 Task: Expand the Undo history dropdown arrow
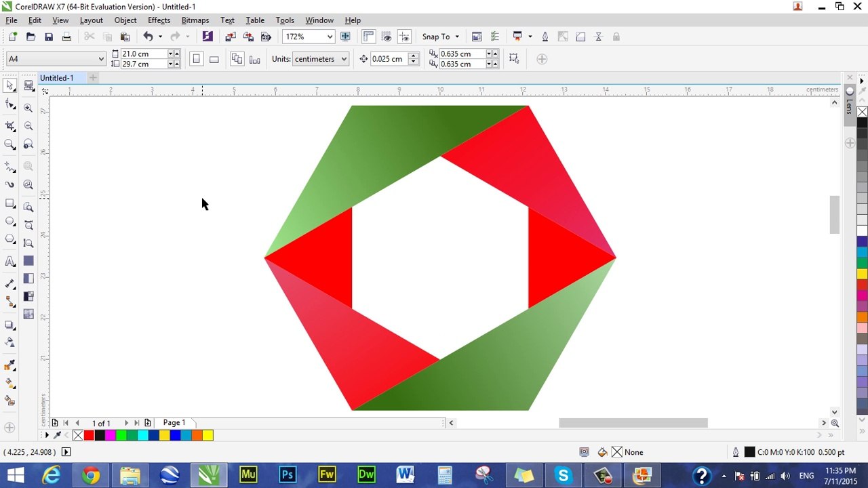161,37
